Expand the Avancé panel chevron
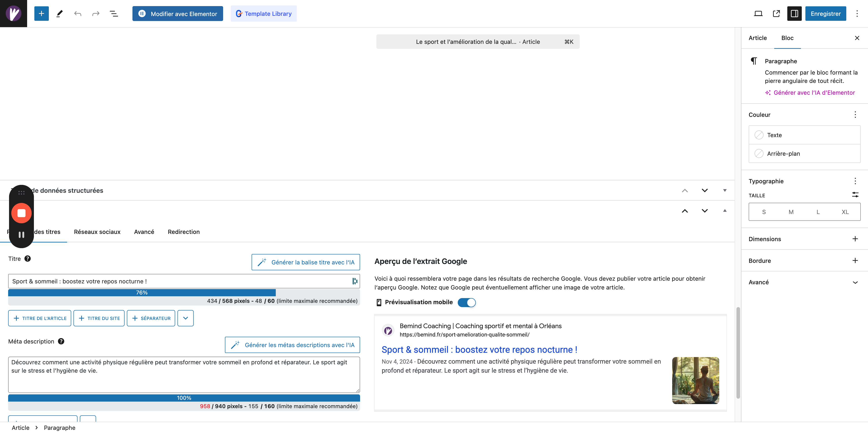Screen dimensions: 868x433 (855, 282)
